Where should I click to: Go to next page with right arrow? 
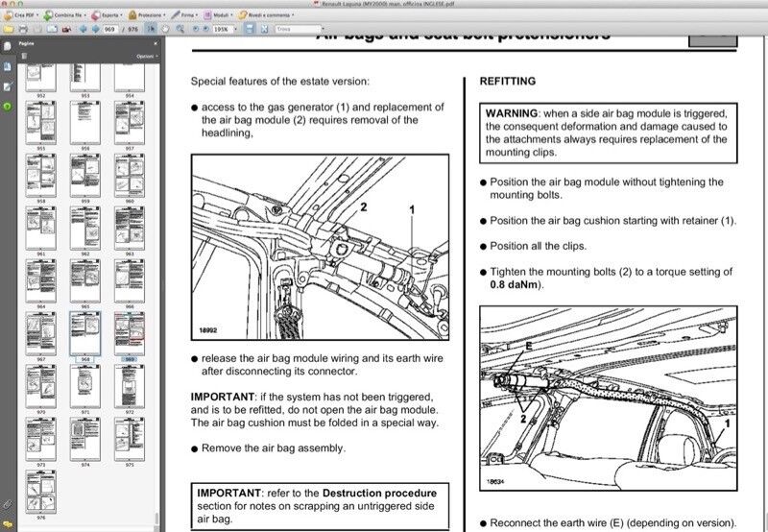tap(95, 29)
